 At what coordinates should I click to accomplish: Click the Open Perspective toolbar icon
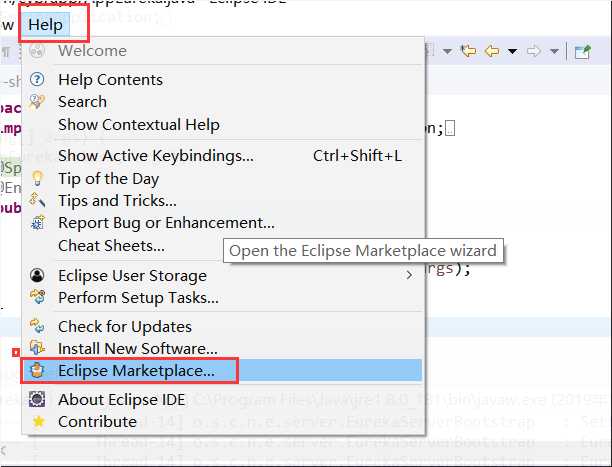click(x=582, y=51)
